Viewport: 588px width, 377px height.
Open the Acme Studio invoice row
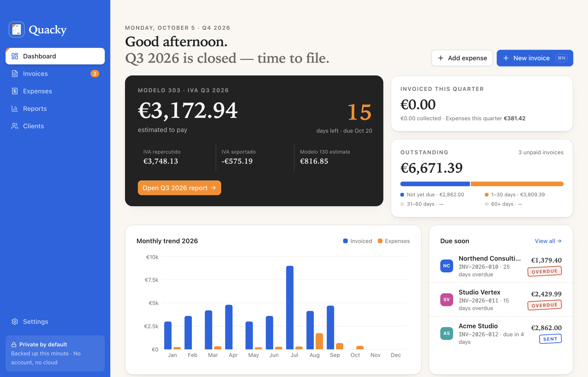(x=501, y=334)
